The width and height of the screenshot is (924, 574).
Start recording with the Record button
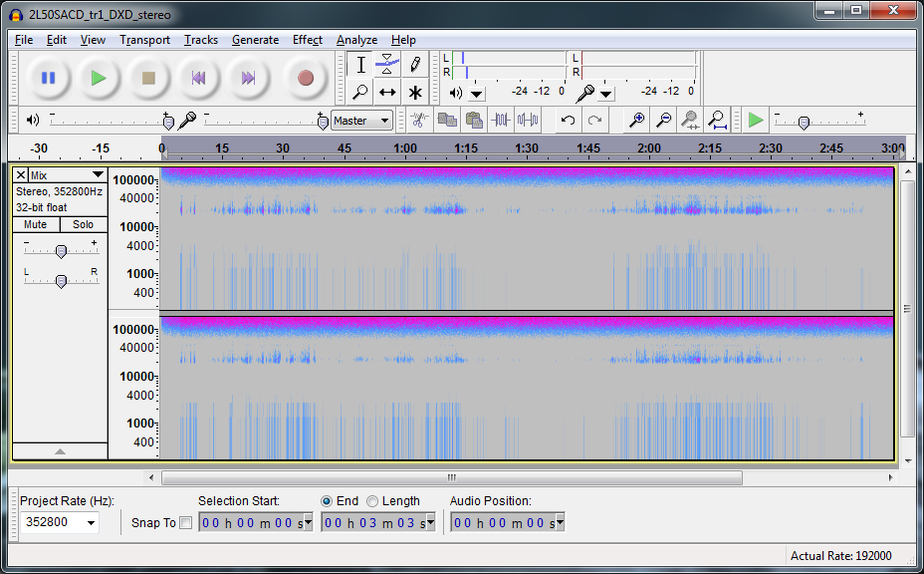tap(306, 78)
